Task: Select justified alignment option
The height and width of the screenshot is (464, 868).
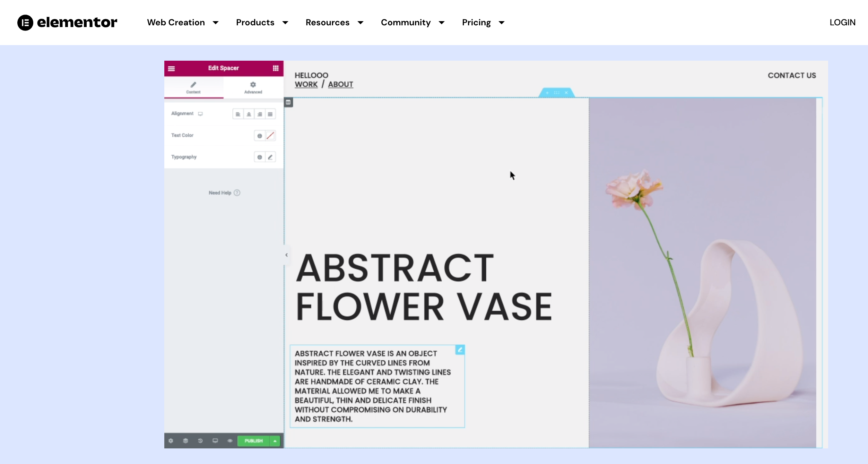Action: point(270,114)
